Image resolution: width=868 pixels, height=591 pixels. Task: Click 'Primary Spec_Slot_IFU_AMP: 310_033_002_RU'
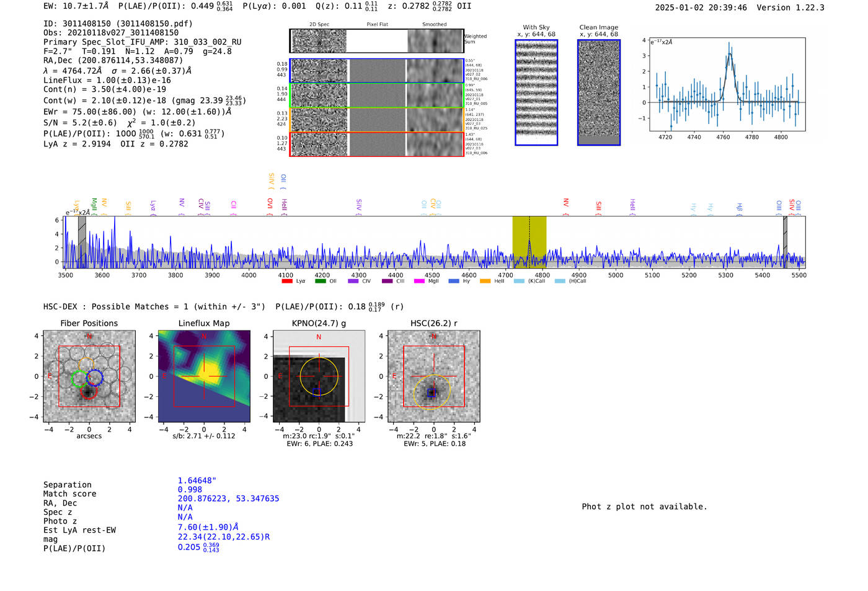click(143, 42)
